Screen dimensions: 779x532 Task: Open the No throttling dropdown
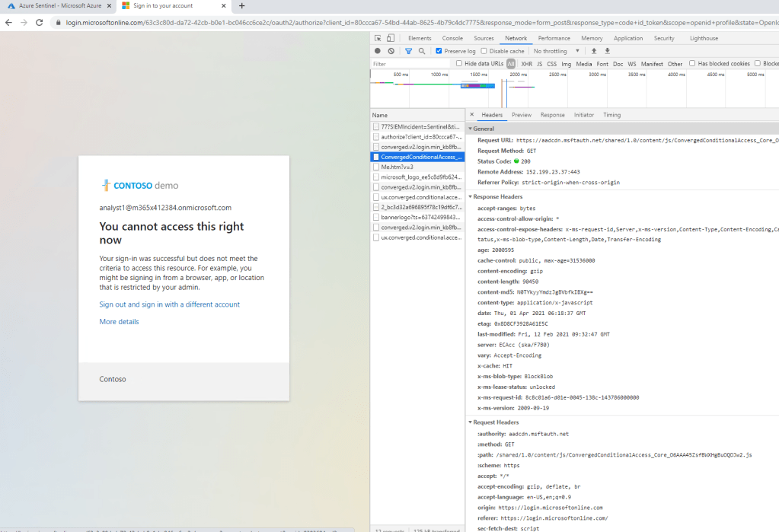[556, 51]
